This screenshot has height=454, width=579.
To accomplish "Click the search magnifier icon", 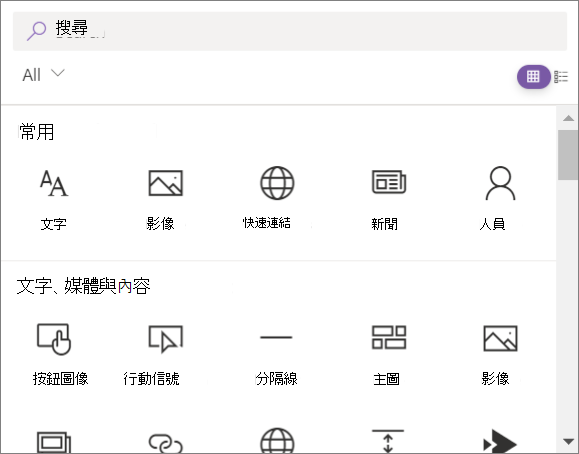I will (x=36, y=31).
